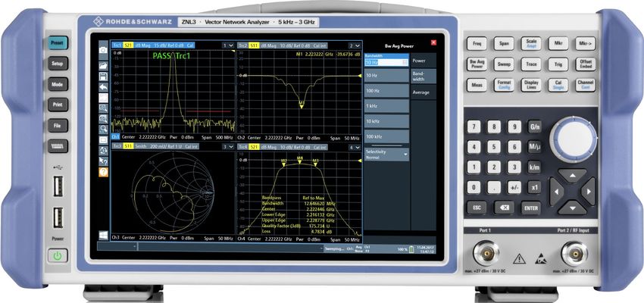Push the right arrow navigation key

[x=588, y=192]
